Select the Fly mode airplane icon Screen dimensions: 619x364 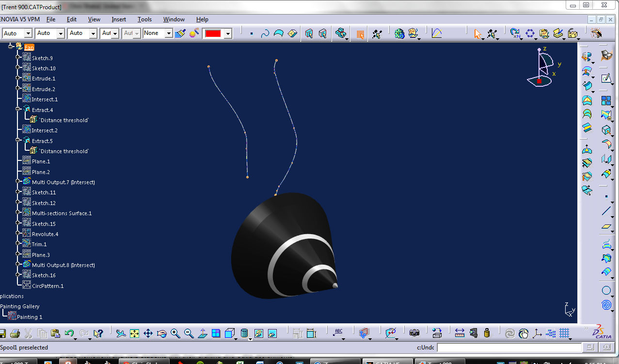pyautogui.click(x=121, y=333)
